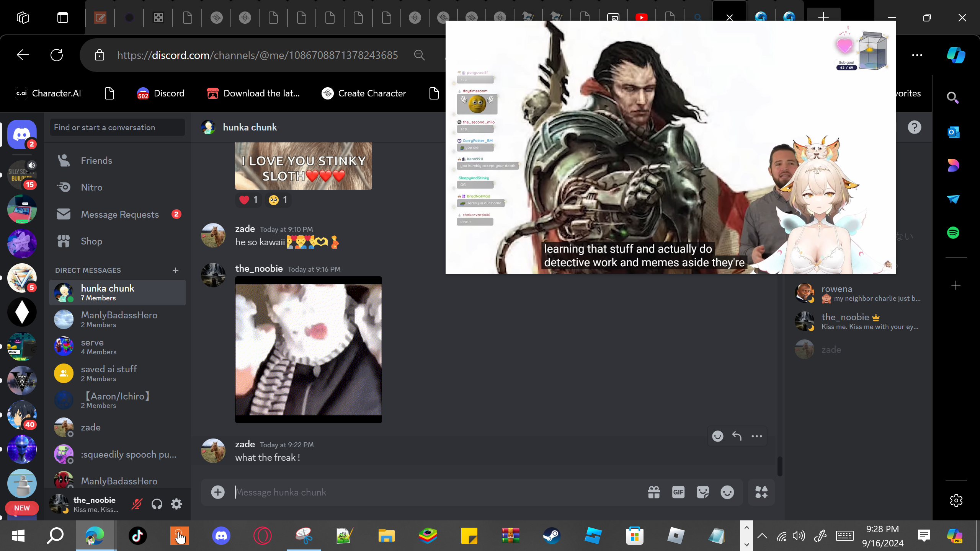Toggle microphone mute in user panel
The height and width of the screenshot is (551, 980).
[137, 504]
